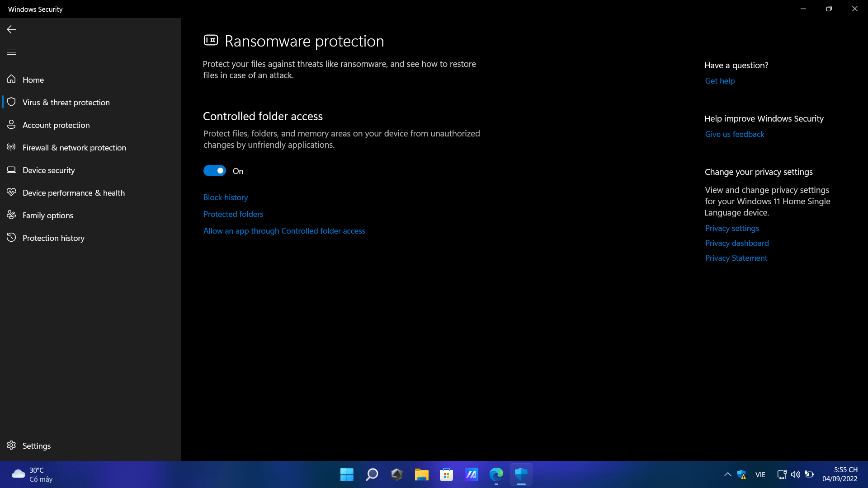
Task: Go back using the back arrow
Action: [11, 29]
